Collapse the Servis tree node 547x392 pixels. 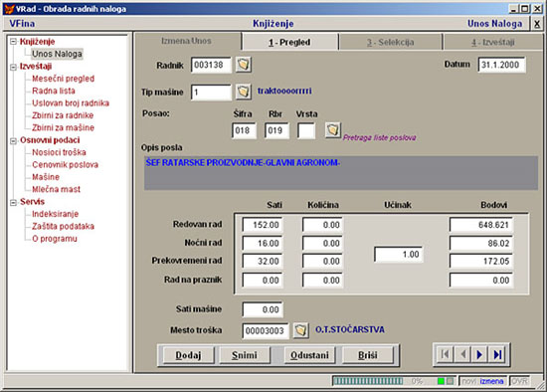click(13, 202)
